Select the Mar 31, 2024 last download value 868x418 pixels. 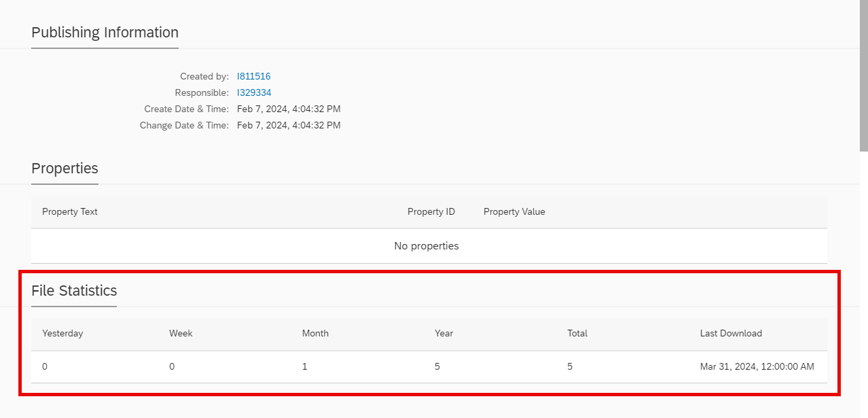757,366
